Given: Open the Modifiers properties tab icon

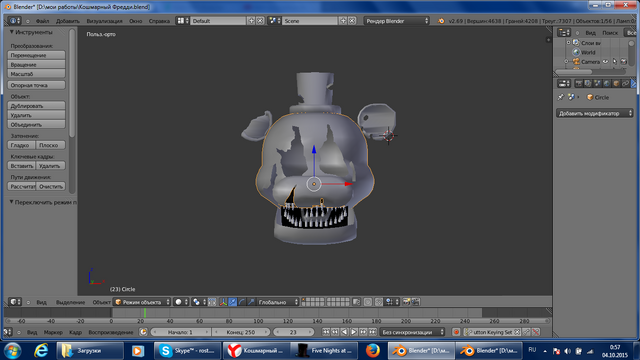Looking at the screenshot, I should coord(634,84).
